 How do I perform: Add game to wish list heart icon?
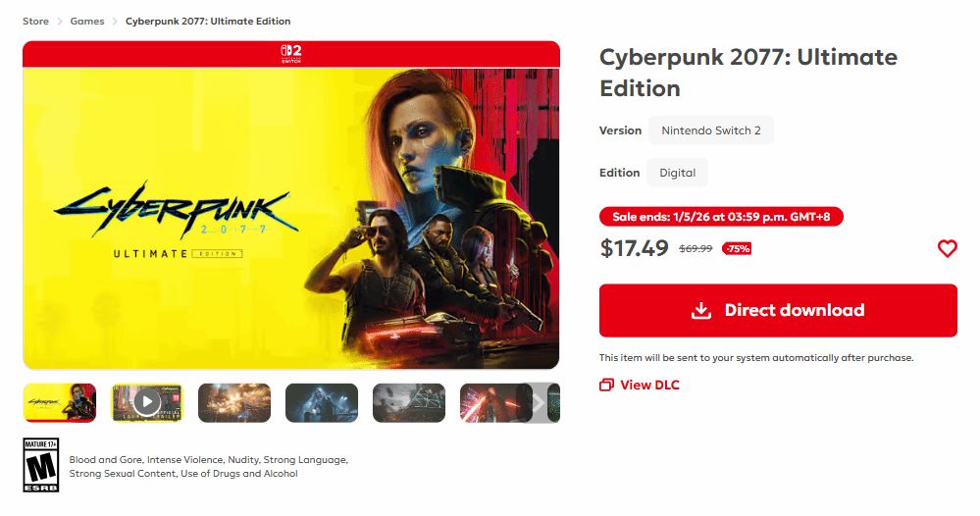click(x=947, y=249)
